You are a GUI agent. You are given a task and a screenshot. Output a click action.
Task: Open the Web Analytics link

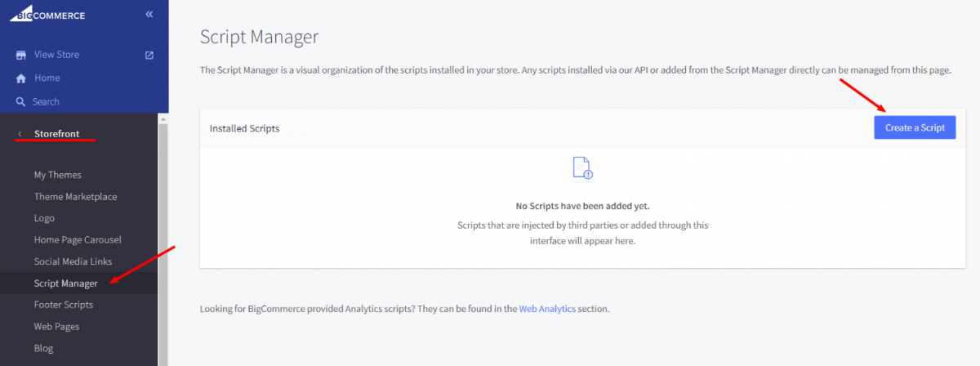[547, 309]
